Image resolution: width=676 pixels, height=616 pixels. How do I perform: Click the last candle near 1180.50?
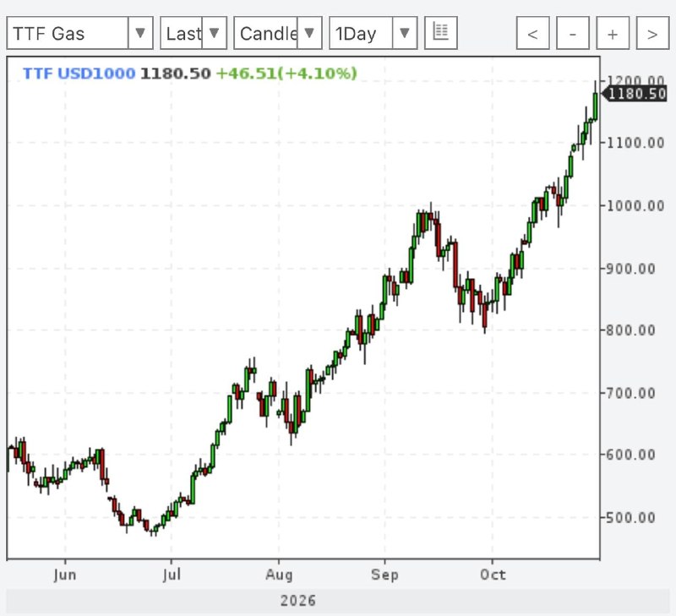click(596, 105)
